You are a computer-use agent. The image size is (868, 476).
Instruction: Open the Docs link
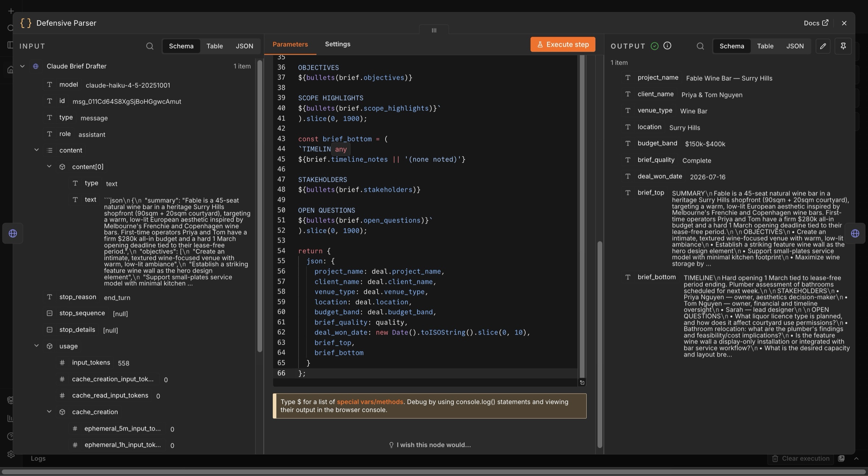pyautogui.click(x=816, y=23)
